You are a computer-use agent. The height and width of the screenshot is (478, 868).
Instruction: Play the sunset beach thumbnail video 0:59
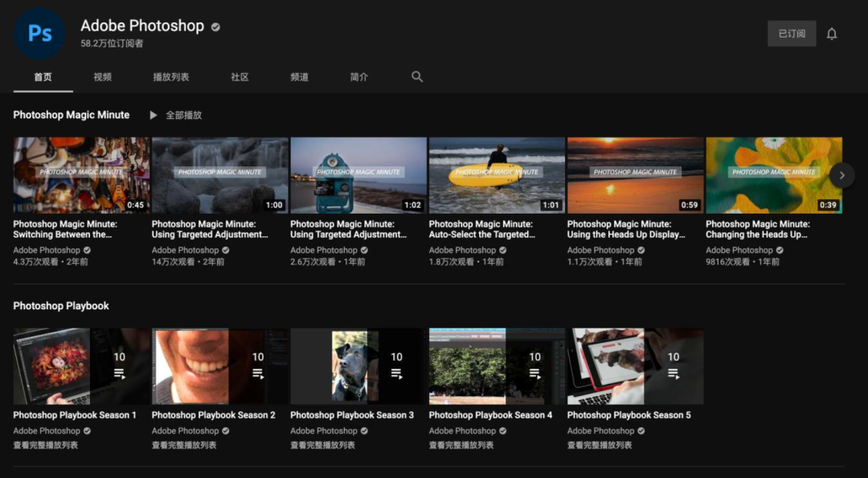click(x=635, y=175)
